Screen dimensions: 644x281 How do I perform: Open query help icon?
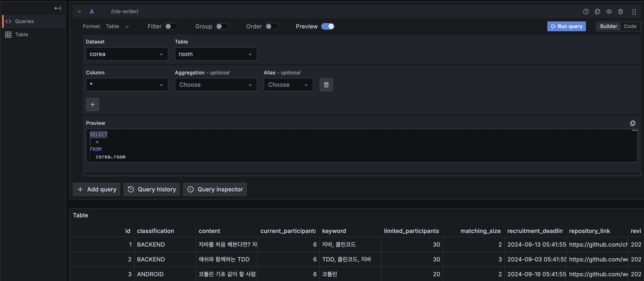[x=586, y=12]
